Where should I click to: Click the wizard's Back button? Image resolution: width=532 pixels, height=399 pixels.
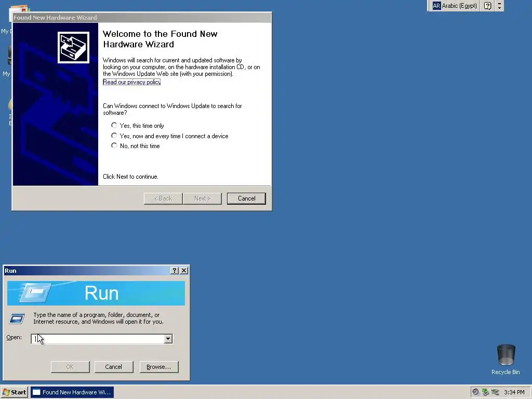[x=163, y=198]
